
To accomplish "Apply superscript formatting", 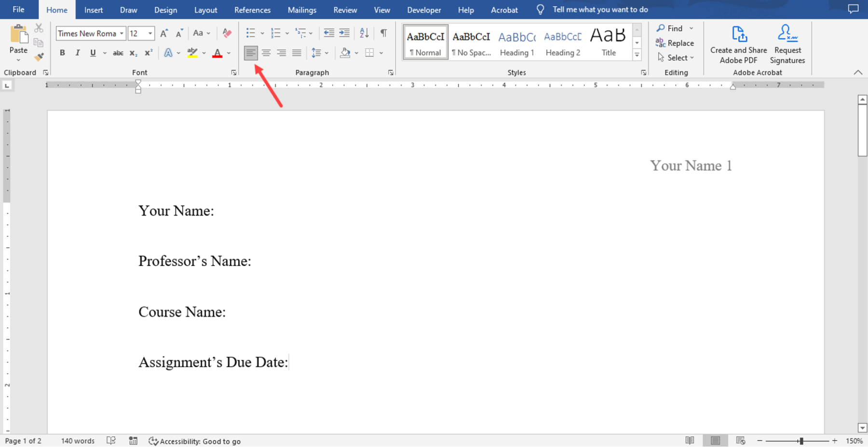I will [149, 53].
